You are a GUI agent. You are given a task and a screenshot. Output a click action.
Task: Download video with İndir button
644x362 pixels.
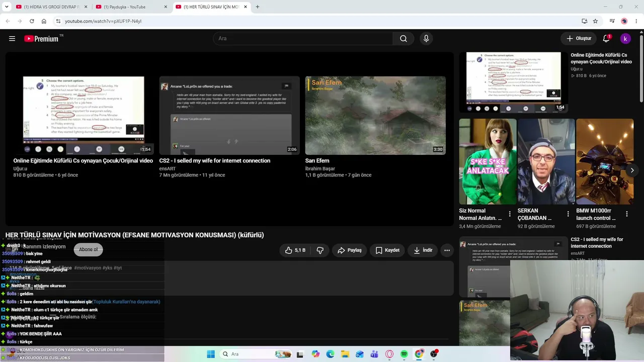pos(423,250)
